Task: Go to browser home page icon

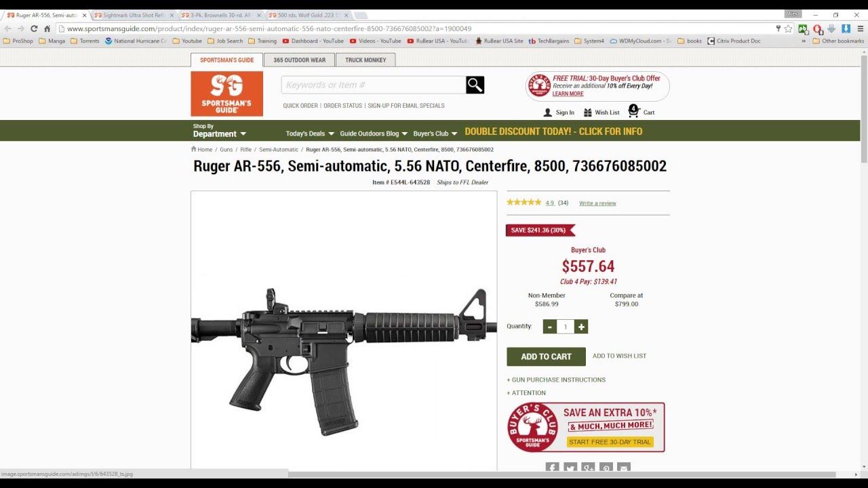Action: pos(47,28)
